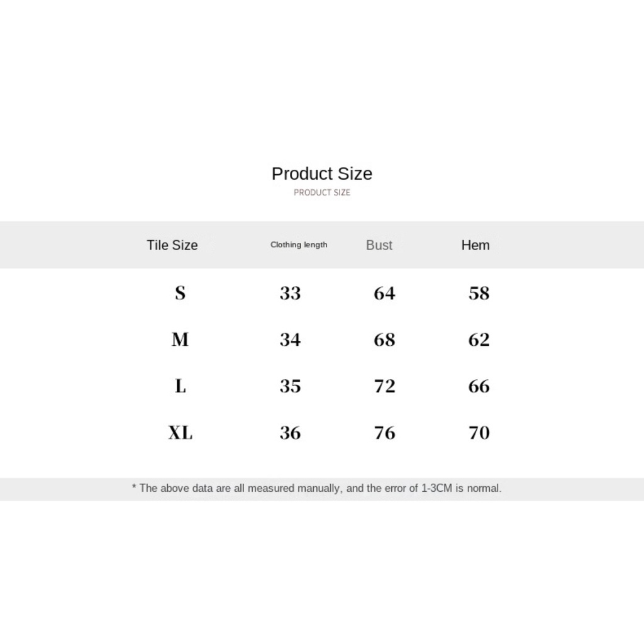Viewport: 644px width, 644px height.
Task: Click the hem value 62
Action: coord(479,340)
